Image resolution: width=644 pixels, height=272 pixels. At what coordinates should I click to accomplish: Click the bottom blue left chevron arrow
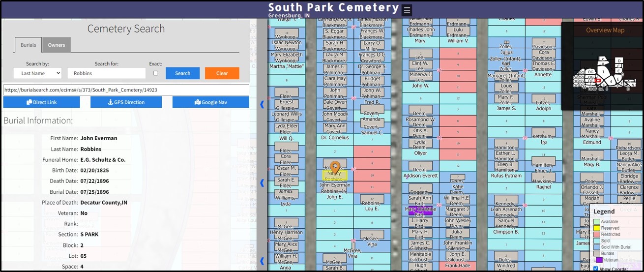point(262,261)
